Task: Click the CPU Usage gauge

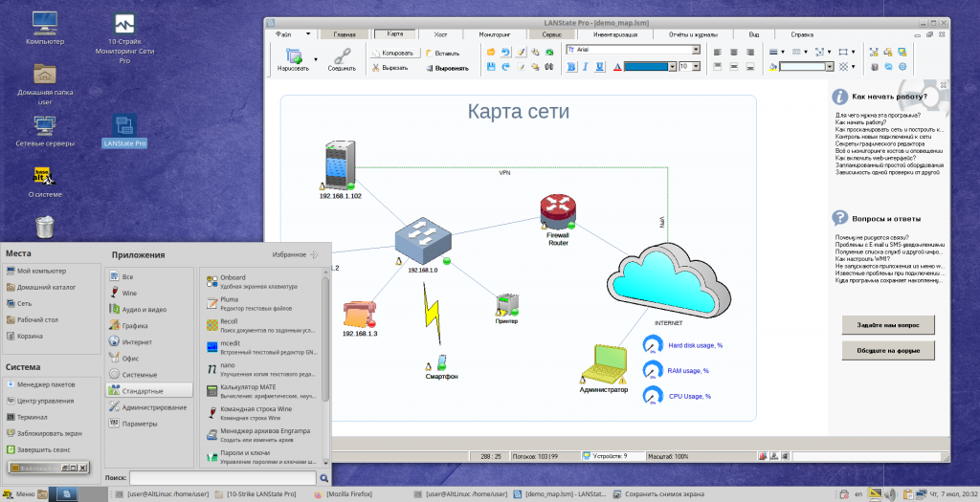Action: (653, 396)
